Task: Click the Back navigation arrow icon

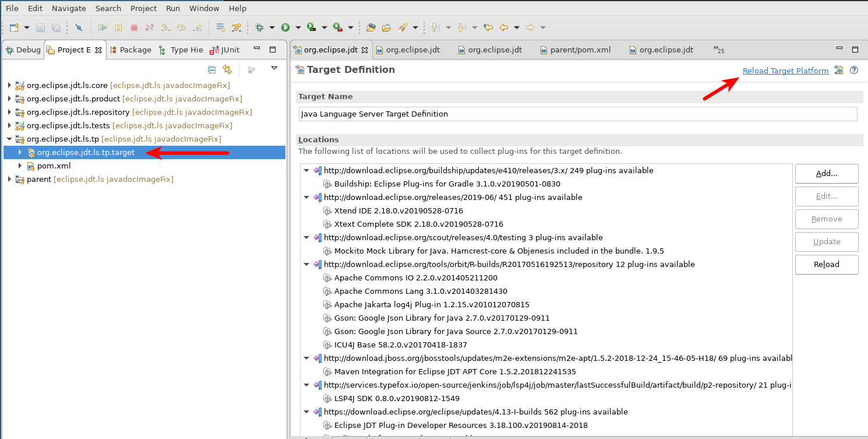Action: 504,27
